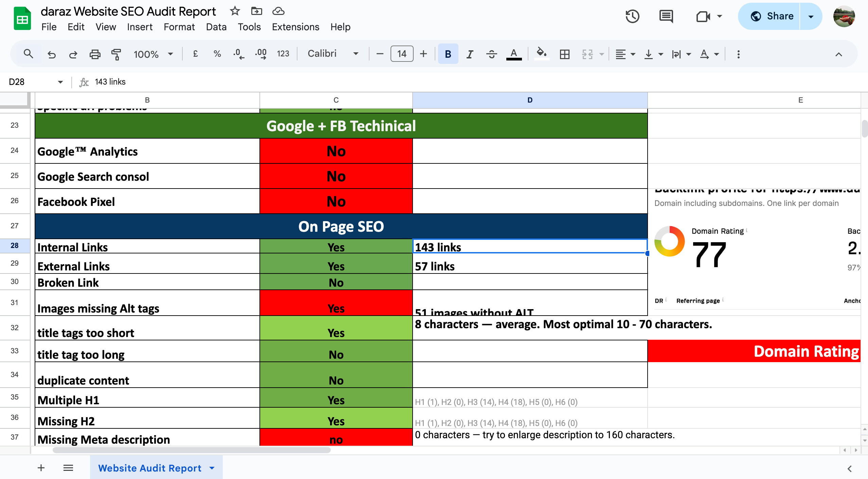The image size is (868, 479).
Task: Star the daraz SEO Audit Report document
Action: (x=235, y=11)
